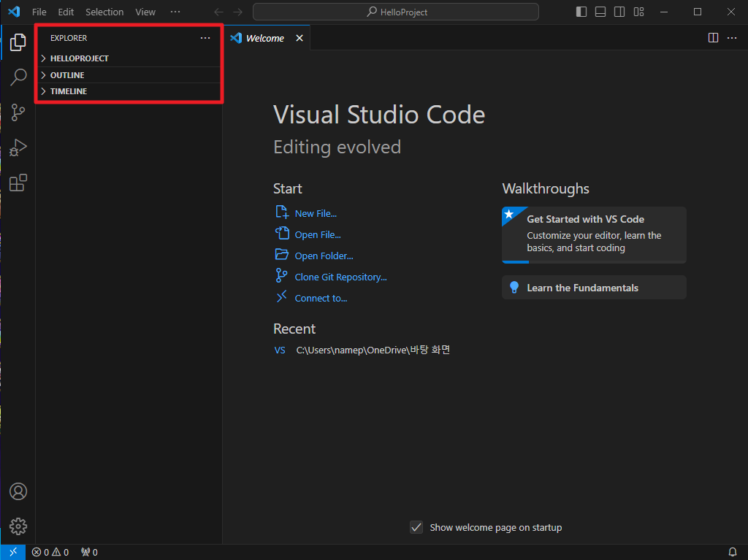Click the VS Code logo in title bar
748x560 pixels.
coord(15,12)
